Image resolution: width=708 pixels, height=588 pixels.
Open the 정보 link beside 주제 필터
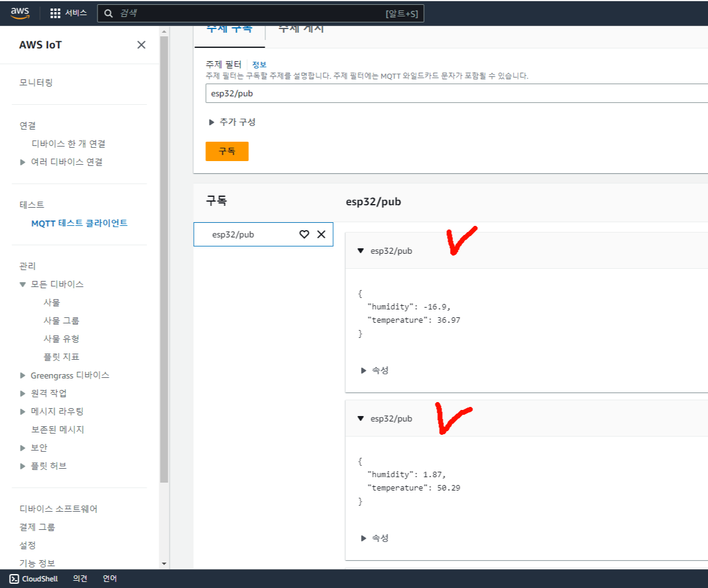coord(259,65)
